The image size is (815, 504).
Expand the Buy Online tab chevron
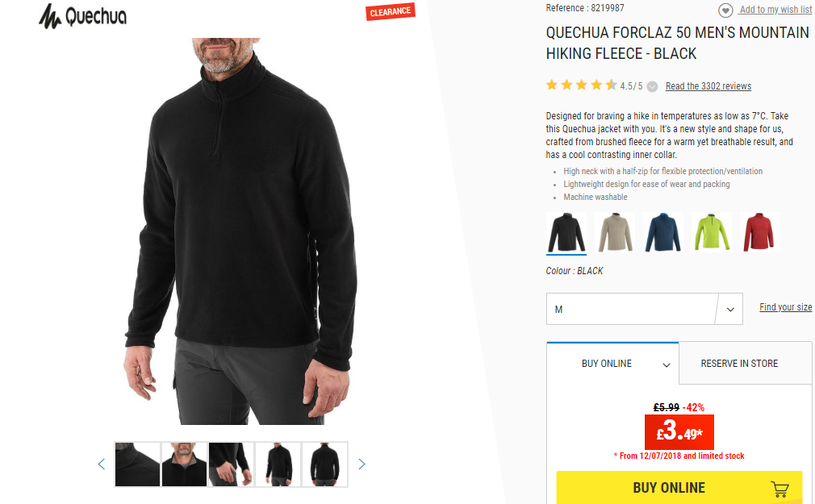pyautogui.click(x=667, y=364)
